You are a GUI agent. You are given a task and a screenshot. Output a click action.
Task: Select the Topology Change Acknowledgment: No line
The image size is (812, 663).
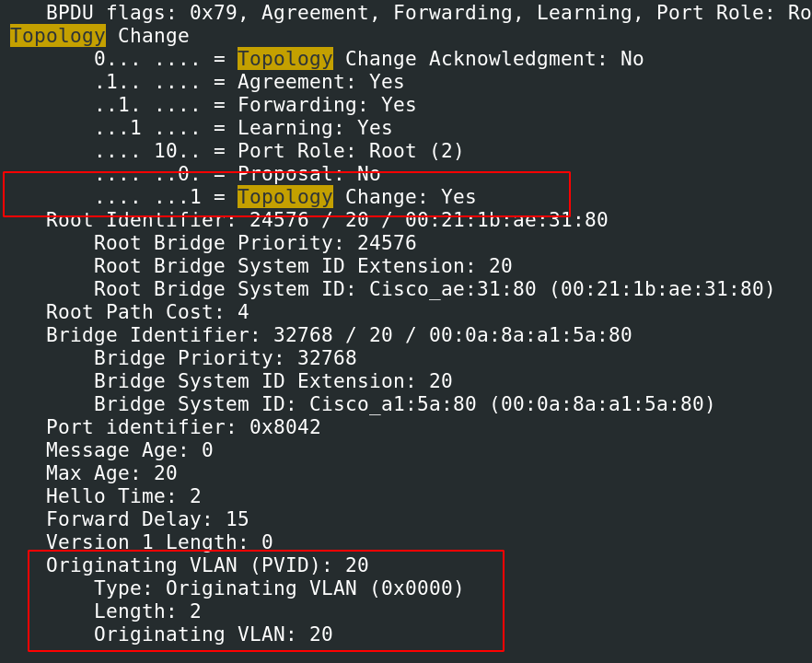click(x=368, y=59)
